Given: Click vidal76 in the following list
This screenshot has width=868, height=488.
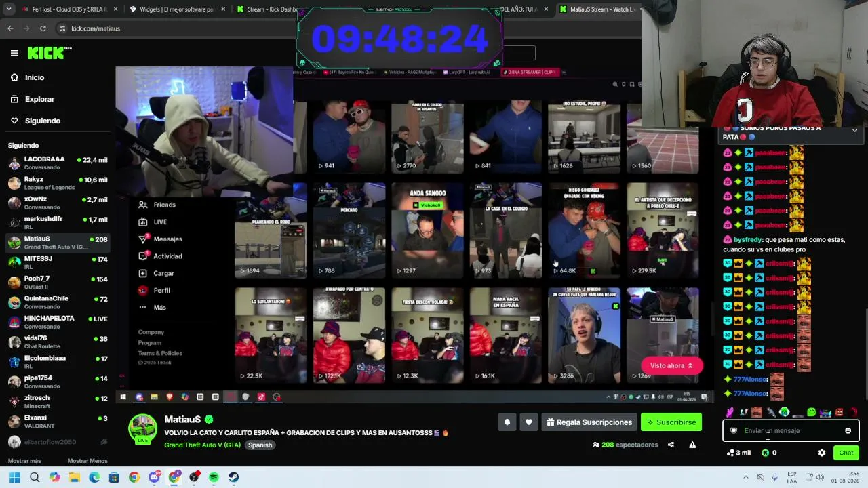Looking at the screenshot, I should 58,342.
